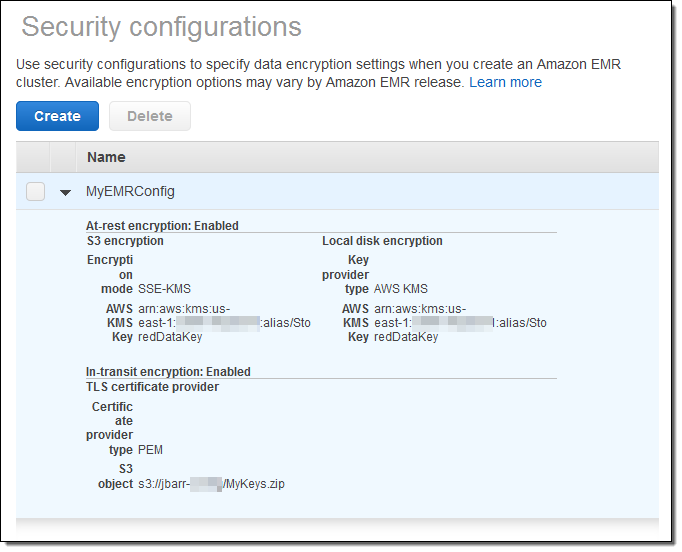Viewport: 682px width, 552px height.
Task: Click the local disk KMS key ARN
Action: coord(460,322)
